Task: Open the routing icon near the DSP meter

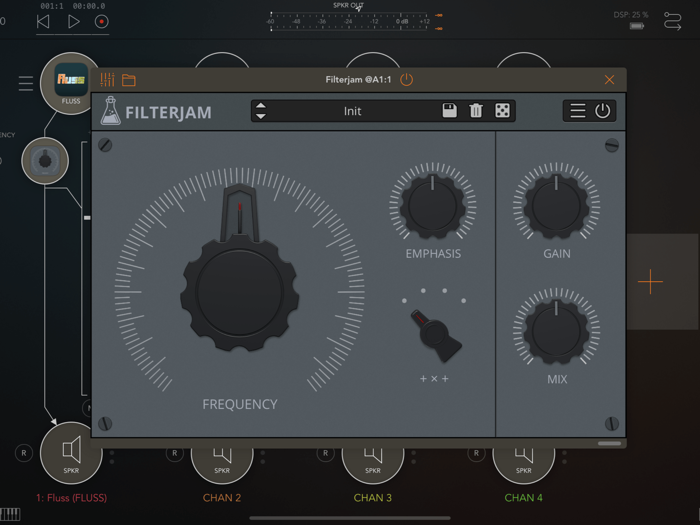Action: [x=672, y=21]
